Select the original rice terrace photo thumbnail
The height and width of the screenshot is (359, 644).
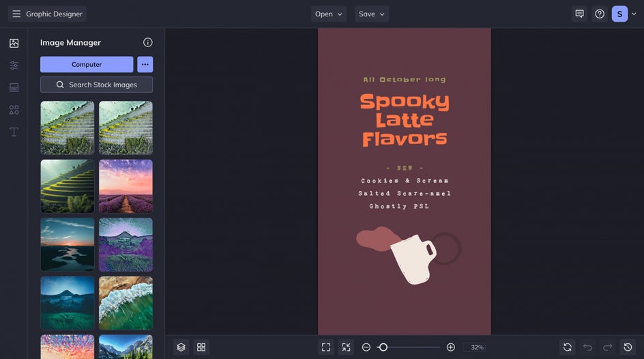coord(68,186)
